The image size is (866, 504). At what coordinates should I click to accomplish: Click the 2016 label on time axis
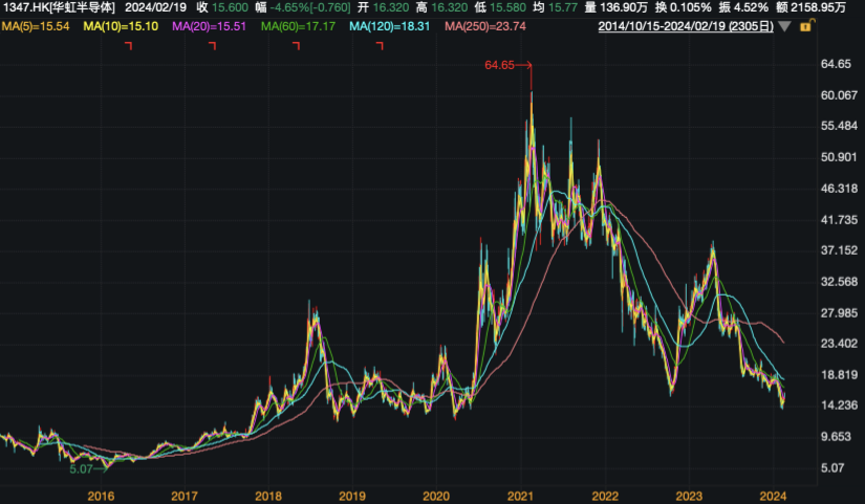(101, 496)
